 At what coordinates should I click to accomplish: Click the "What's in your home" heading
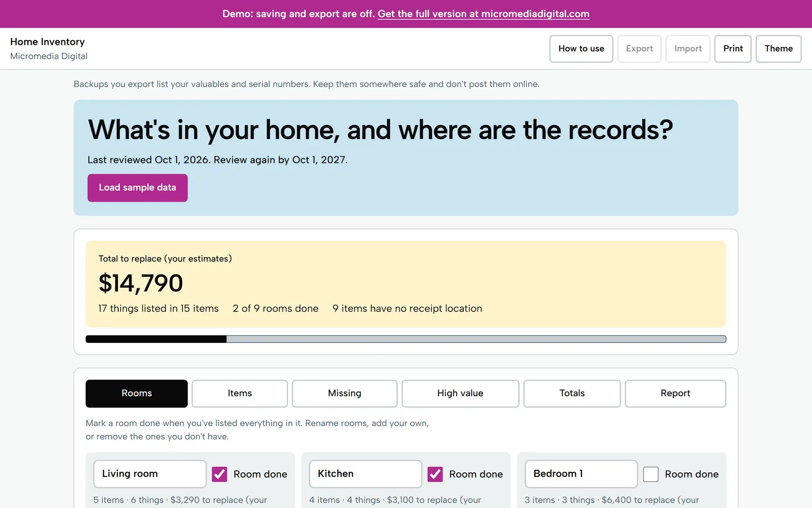click(381, 130)
